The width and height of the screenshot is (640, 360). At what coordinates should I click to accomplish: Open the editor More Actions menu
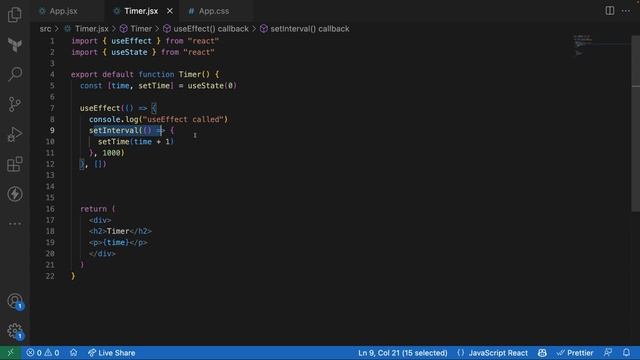pyautogui.click(x=626, y=11)
